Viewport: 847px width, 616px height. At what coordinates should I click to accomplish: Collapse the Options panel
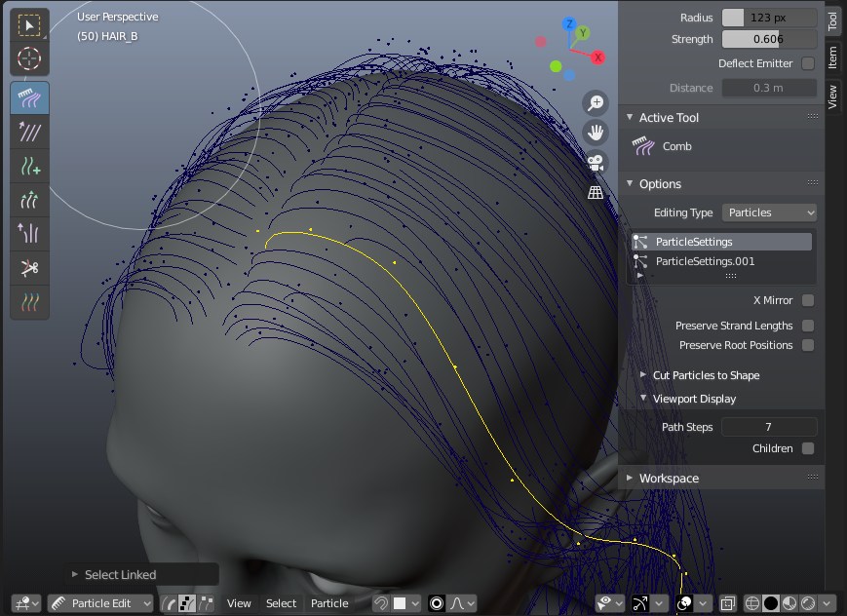click(x=630, y=183)
